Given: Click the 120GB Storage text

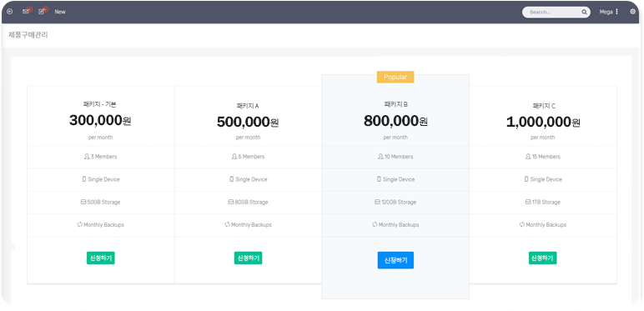Looking at the screenshot, I should coord(399,203).
